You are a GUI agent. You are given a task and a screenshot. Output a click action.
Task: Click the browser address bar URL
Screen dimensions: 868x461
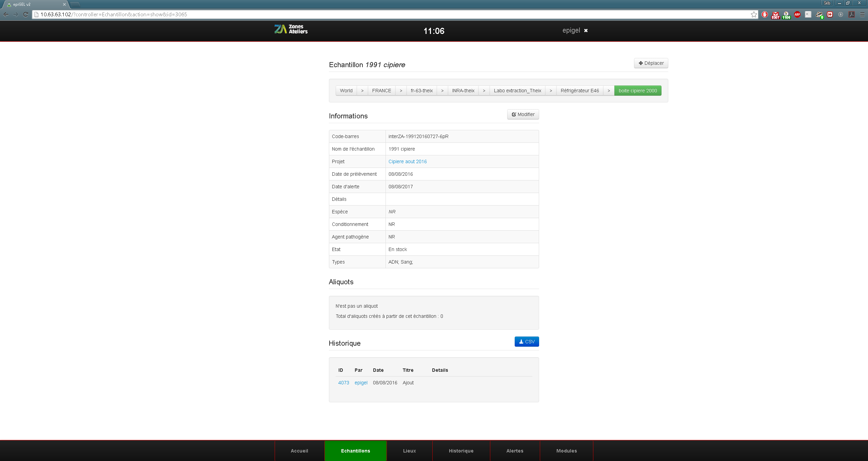[x=114, y=15]
